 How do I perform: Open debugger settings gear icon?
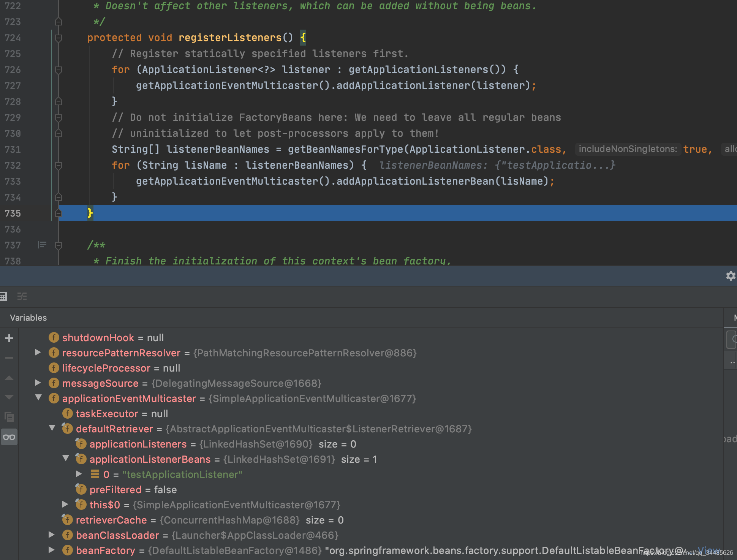pyautogui.click(x=730, y=276)
